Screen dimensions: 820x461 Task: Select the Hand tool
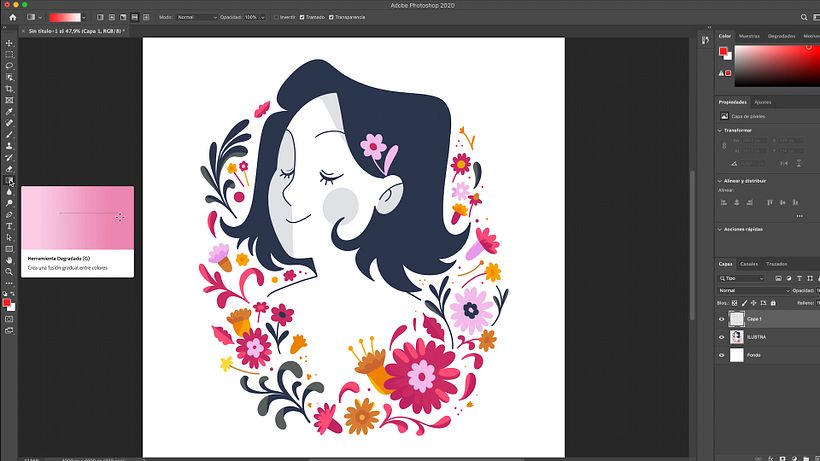point(9,260)
